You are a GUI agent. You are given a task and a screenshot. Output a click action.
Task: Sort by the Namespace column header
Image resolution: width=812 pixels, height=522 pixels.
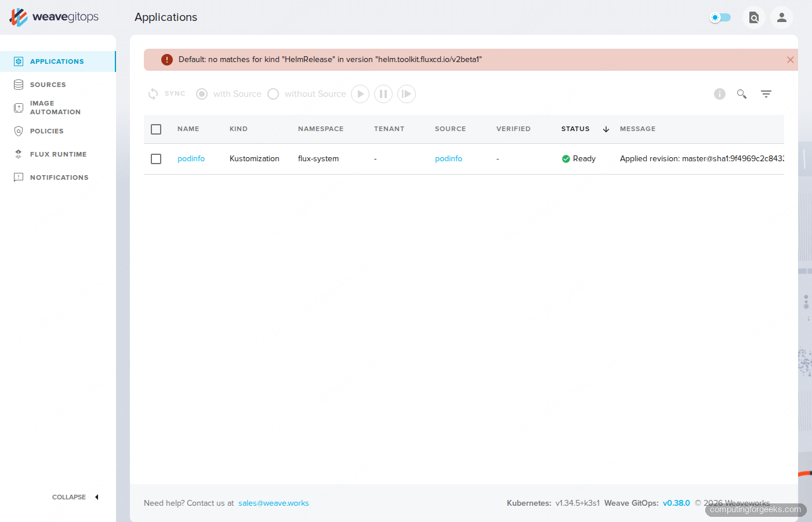pos(321,129)
